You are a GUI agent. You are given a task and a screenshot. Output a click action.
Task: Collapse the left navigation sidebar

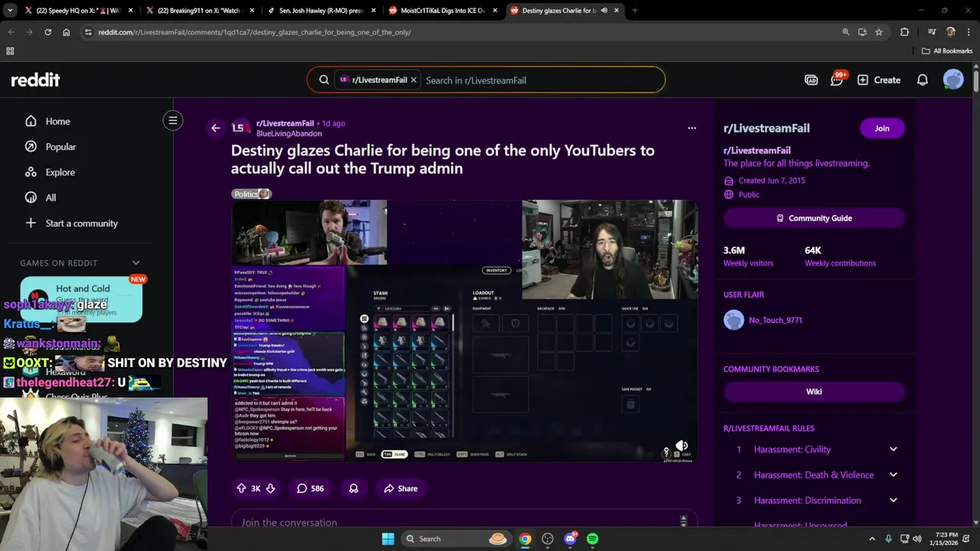(x=173, y=120)
